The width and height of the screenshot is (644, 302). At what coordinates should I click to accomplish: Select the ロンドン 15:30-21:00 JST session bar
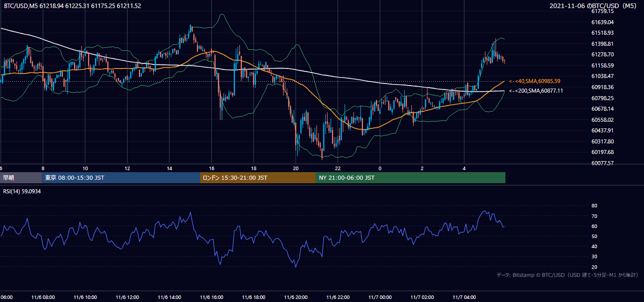point(258,178)
